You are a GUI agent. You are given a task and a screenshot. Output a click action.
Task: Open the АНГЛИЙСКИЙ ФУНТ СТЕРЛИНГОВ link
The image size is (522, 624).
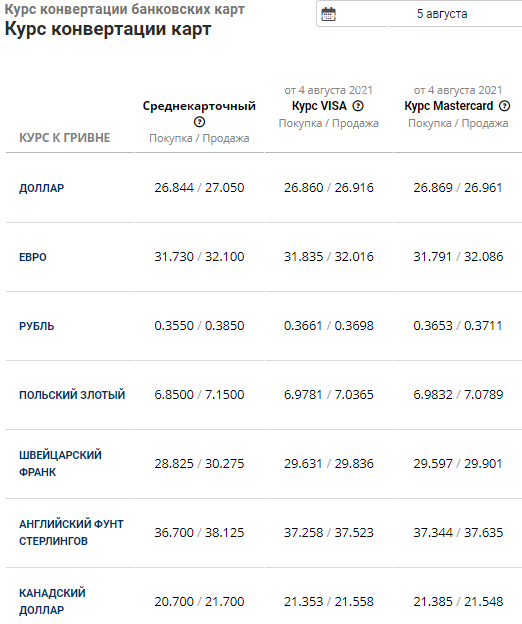tap(71, 532)
